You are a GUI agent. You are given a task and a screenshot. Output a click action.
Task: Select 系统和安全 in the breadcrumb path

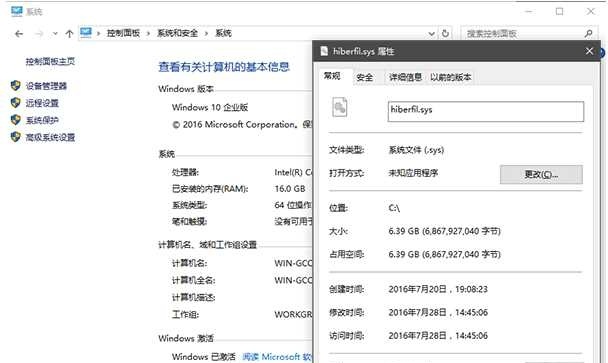coord(177,33)
